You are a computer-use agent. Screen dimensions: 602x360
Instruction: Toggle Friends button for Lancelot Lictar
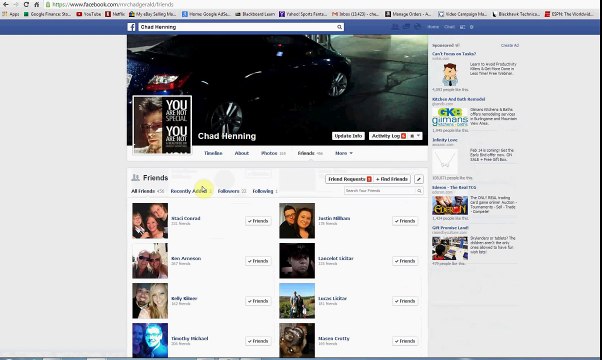pos(405,261)
